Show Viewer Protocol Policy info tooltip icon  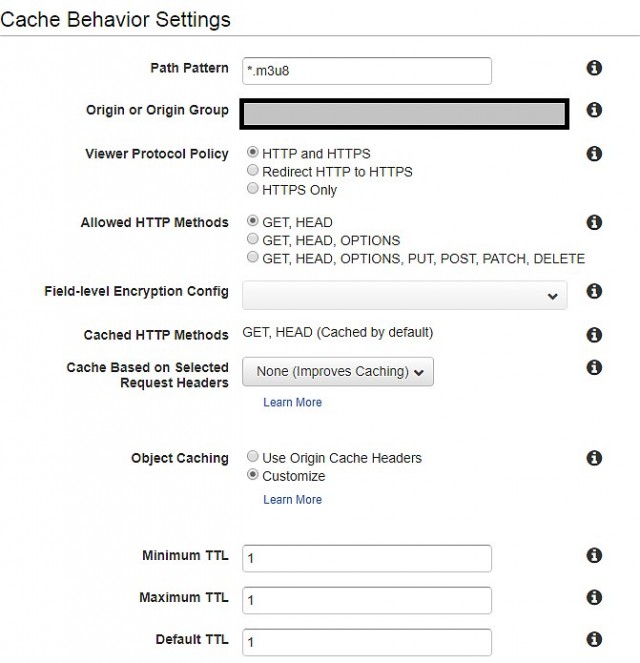tap(594, 153)
